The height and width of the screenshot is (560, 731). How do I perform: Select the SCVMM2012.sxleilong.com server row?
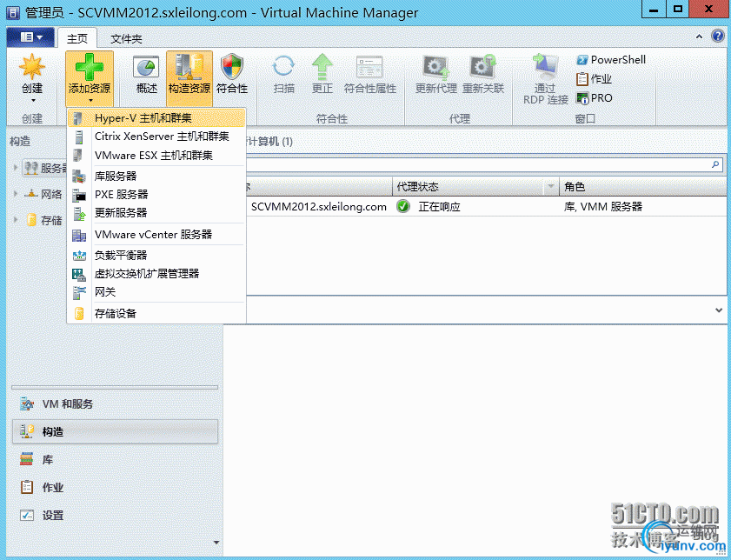(486, 207)
